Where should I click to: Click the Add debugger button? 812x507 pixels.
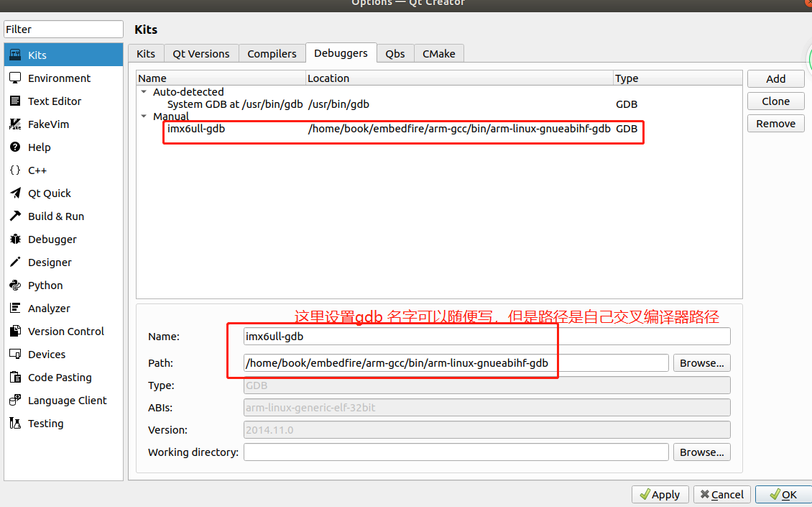pyautogui.click(x=776, y=79)
